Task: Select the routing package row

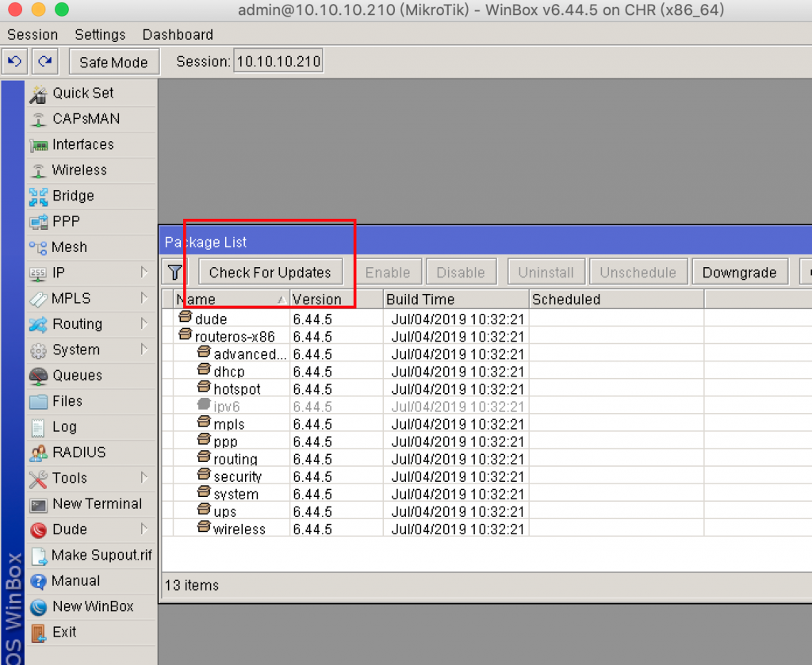Action: pyautogui.click(x=487, y=459)
